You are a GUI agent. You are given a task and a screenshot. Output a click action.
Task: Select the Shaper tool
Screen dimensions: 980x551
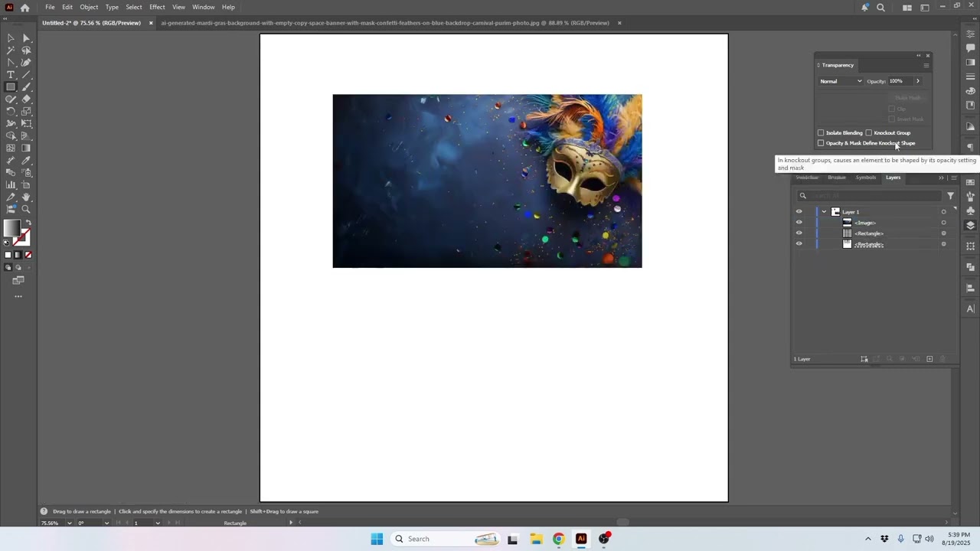click(11, 99)
